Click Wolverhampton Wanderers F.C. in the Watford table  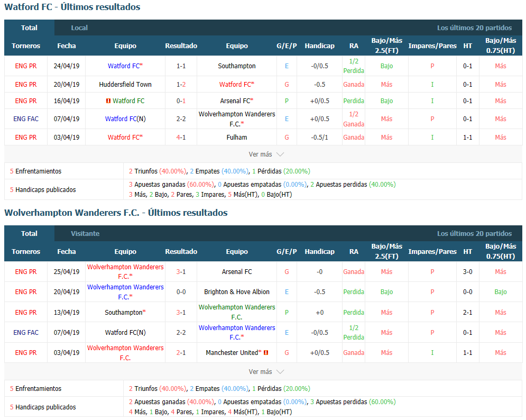[237, 119]
